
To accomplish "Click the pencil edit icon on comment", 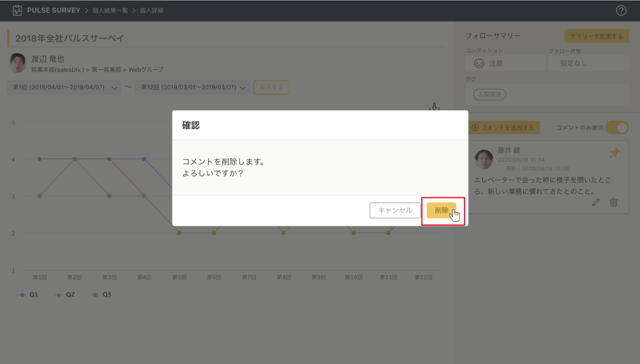I will click(596, 202).
